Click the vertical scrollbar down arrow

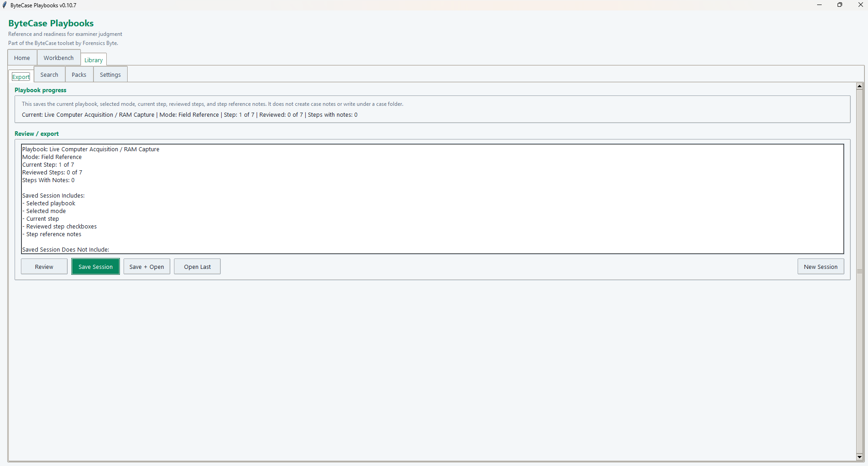[859, 457]
